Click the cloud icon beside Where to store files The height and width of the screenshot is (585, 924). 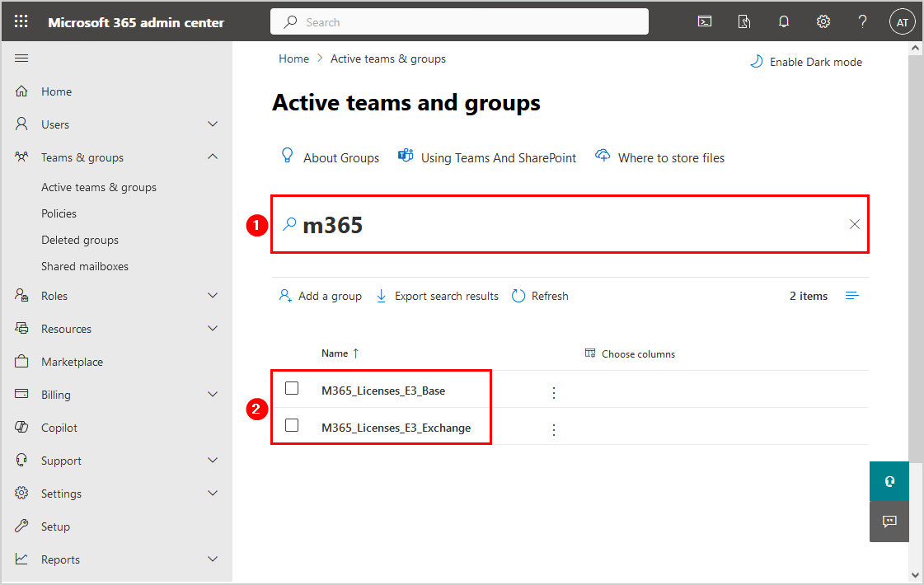(x=603, y=156)
